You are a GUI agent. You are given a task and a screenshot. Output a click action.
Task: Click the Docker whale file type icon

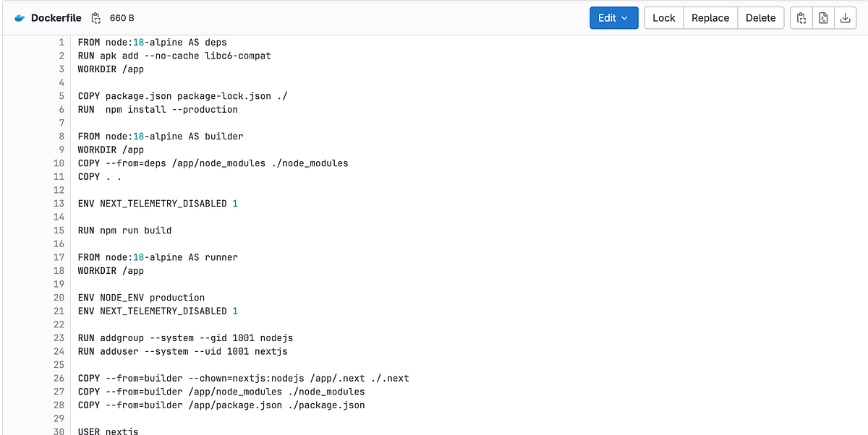(21, 17)
